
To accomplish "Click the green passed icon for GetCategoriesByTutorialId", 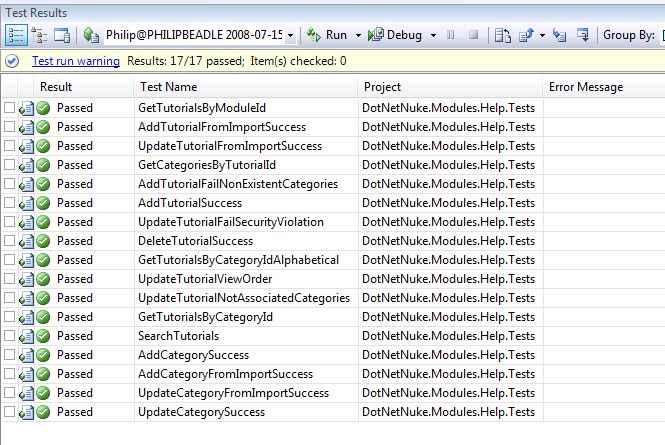I will point(43,165).
